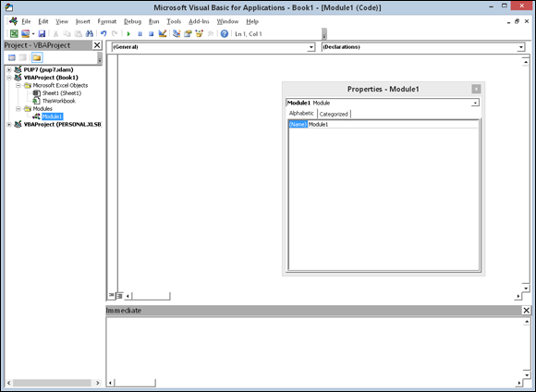Screen dimensions: 536x392
Task: Click the Paste clipboard icon
Action: click(79, 33)
